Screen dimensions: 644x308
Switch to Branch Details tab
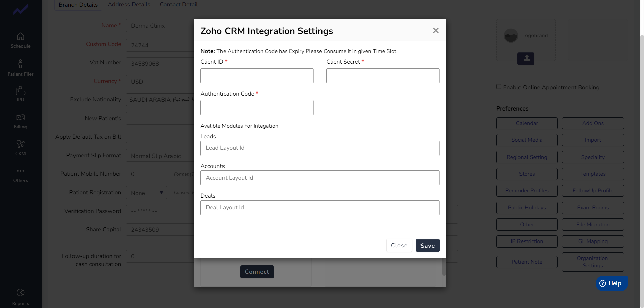pyautogui.click(x=78, y=5)
